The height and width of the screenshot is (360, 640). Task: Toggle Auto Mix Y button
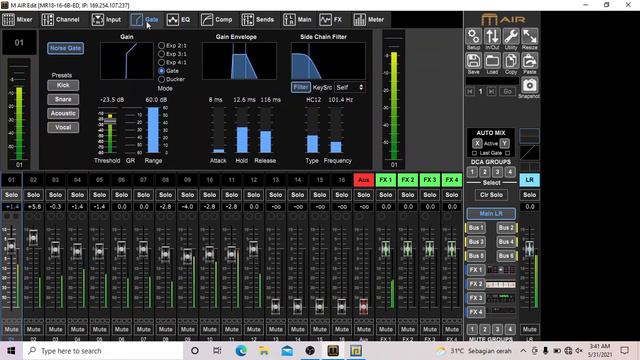coord(504,143)
